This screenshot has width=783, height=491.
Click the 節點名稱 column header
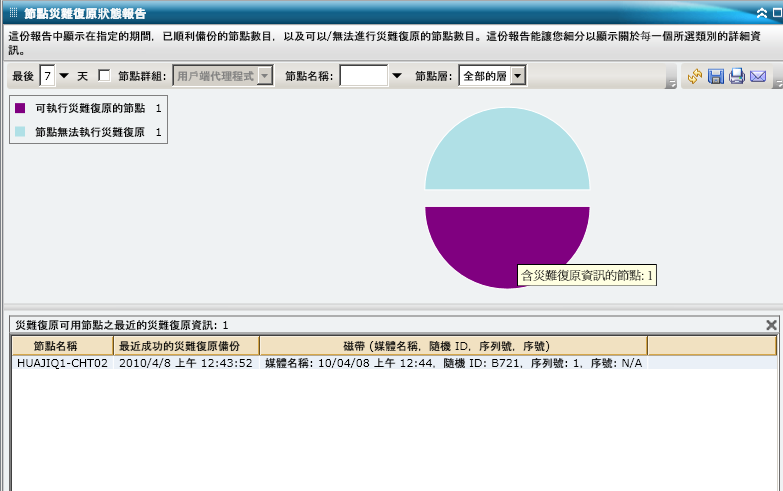pos(63,346)
